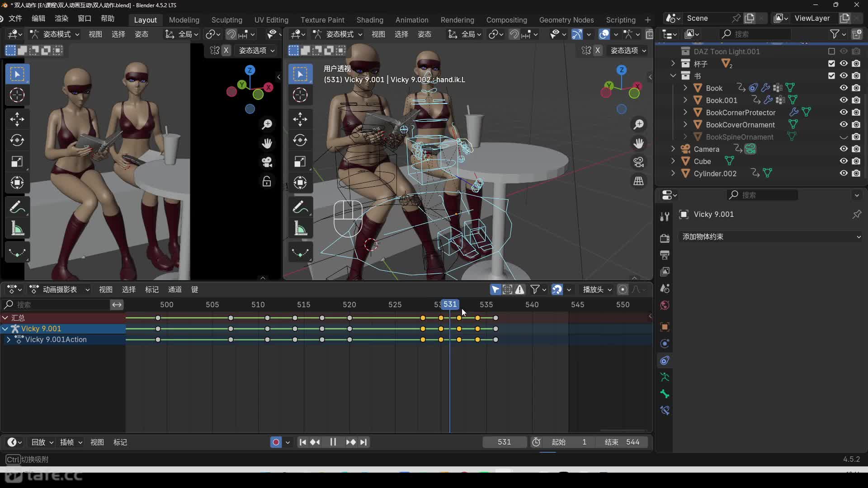The width and height of the screenshot is (868, 488).
Task: Select the Annotate tool in right viewport
Action: click(x=300, y=207)
